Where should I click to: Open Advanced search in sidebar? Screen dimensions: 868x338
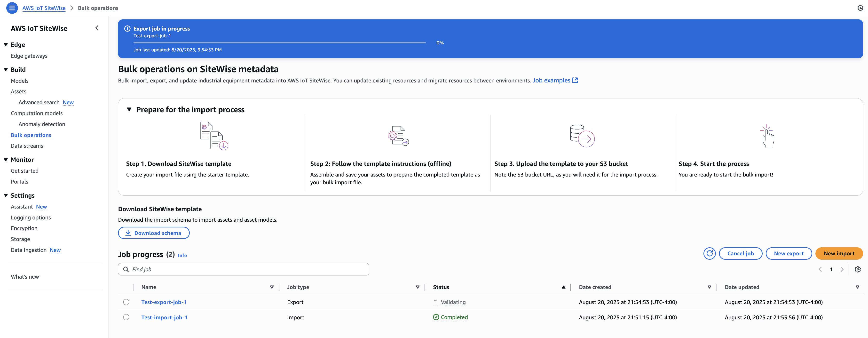point(39,102)
